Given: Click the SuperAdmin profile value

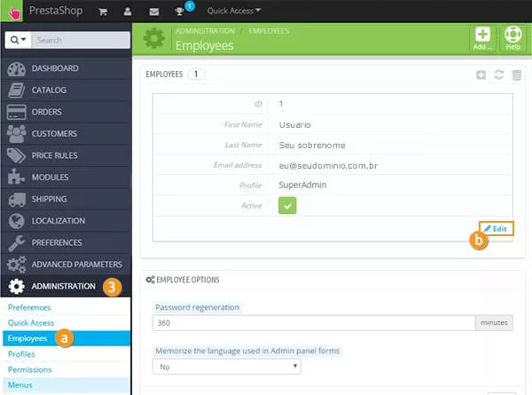Looking at the screenshot, I should click(302, 186).
